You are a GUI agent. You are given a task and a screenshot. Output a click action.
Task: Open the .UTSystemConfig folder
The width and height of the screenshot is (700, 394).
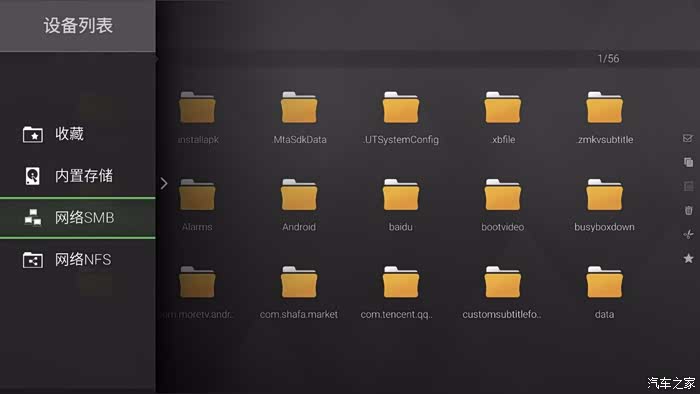(x=400, y=118)
